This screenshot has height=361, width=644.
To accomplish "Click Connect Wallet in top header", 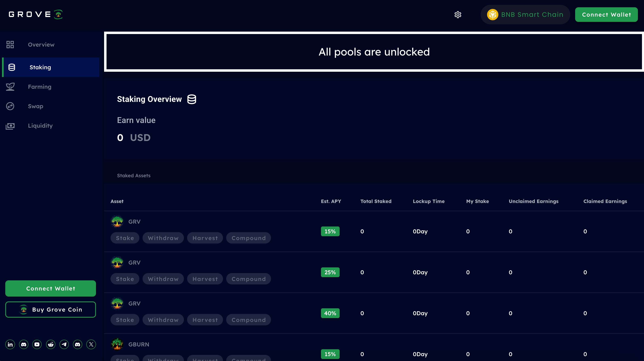I will 606,15.
